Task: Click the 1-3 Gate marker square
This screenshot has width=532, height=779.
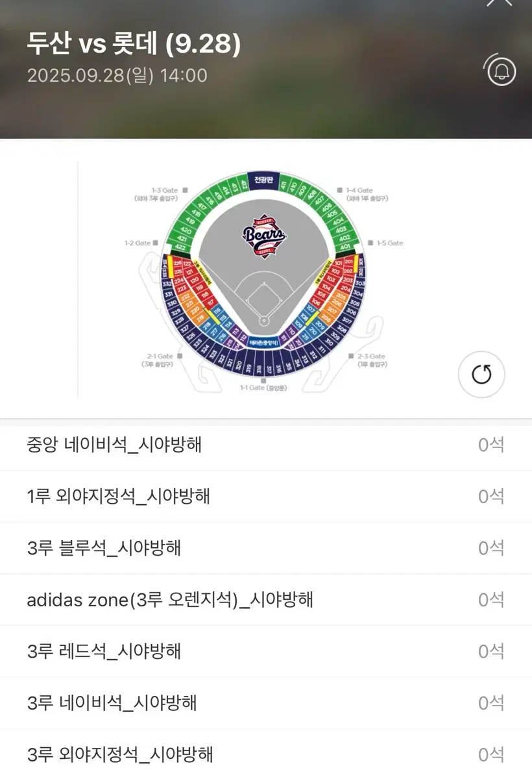Action: [185, 190]
